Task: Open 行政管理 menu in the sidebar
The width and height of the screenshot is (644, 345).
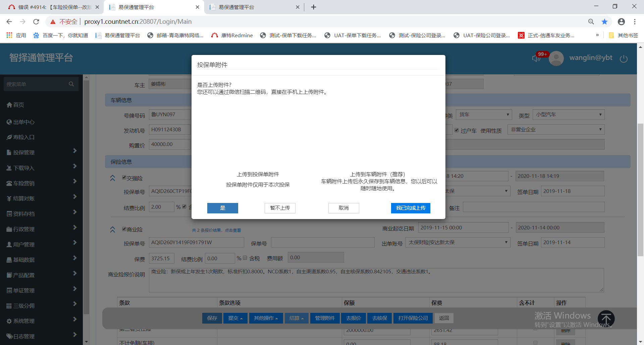Action: click(41, 229)
